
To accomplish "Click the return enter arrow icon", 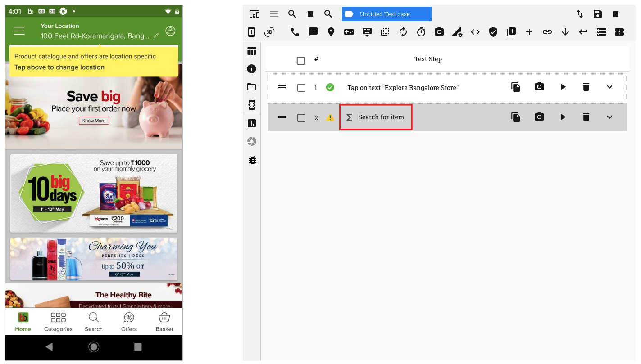I will pyautogui.click(x=583, y=32).
